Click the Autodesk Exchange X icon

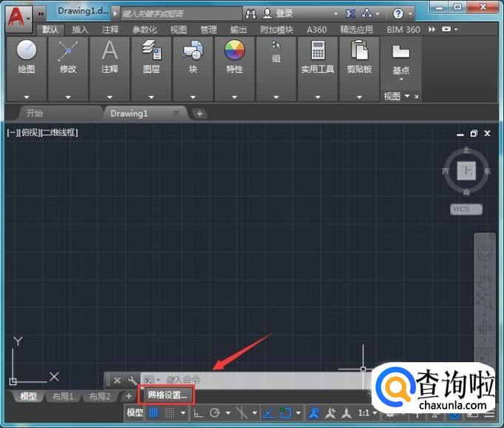350,13
